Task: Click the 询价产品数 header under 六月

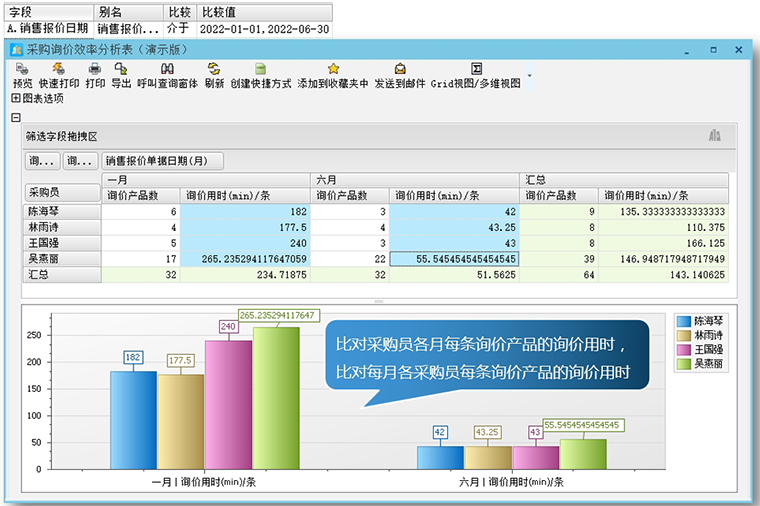Action: point(350,196)
